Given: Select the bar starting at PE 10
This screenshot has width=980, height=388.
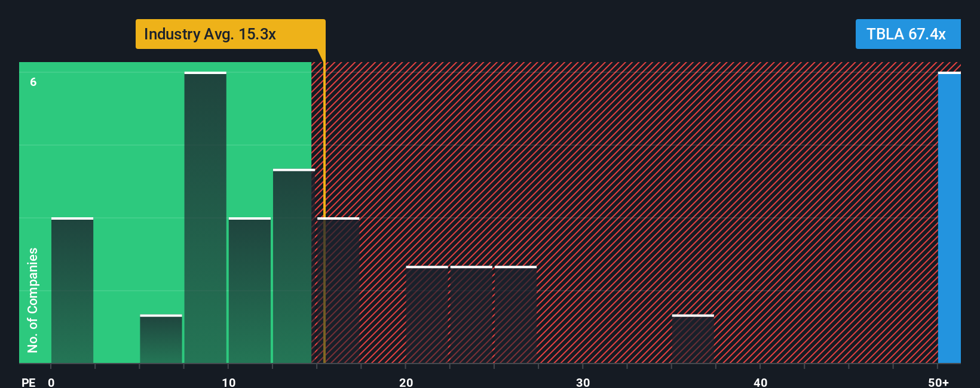Looking at the screenshot, I should pyautogui.click(x=250, y=291).
